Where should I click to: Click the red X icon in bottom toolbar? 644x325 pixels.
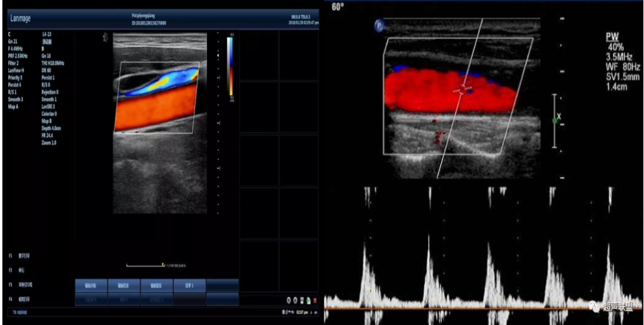(x=315, y=301)
